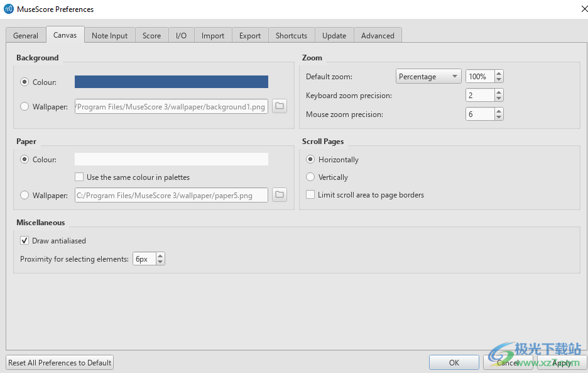Go to the Advanced tab
This screenshot has height=373, width=588.
[x=378, y=36]
